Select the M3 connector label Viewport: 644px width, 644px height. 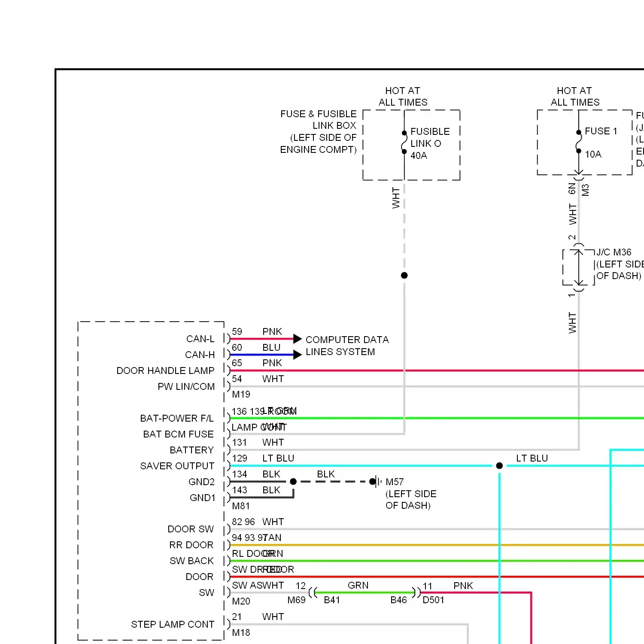click(x=585, y=190)
